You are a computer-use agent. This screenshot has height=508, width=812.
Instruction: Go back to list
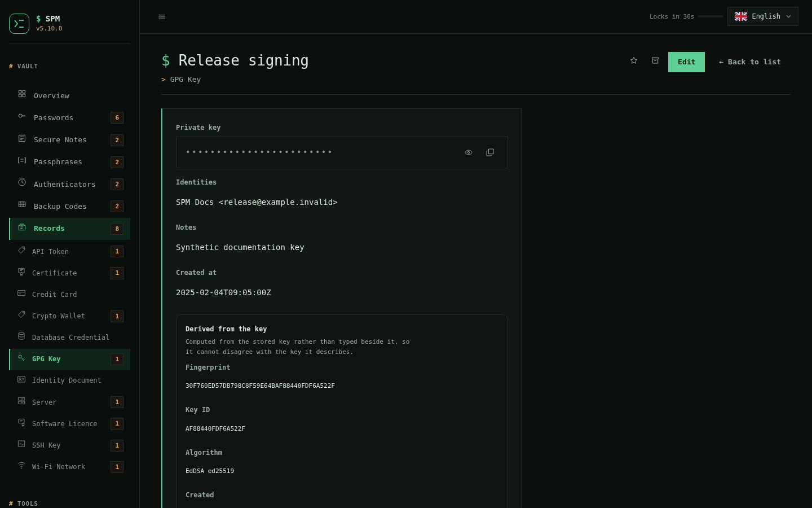coord(750,62)
